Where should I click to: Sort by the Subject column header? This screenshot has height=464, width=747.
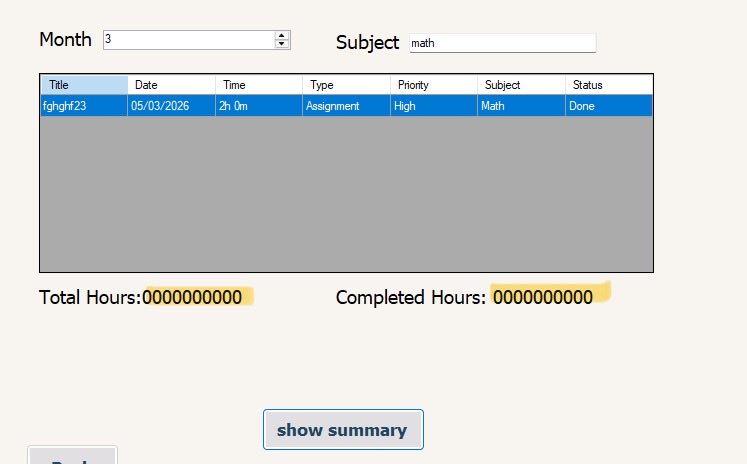522,85
